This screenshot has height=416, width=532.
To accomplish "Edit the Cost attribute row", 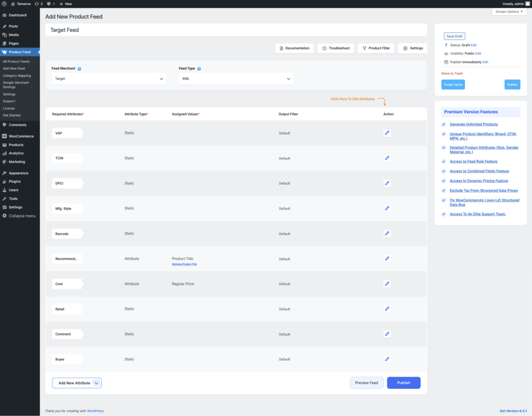I will tap(387, 284).
